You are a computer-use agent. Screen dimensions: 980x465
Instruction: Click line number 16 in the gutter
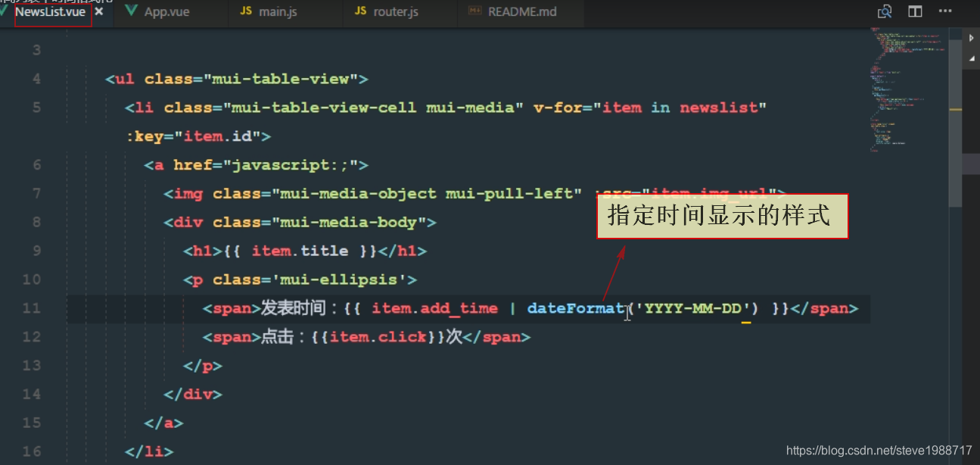pos(32,451)
